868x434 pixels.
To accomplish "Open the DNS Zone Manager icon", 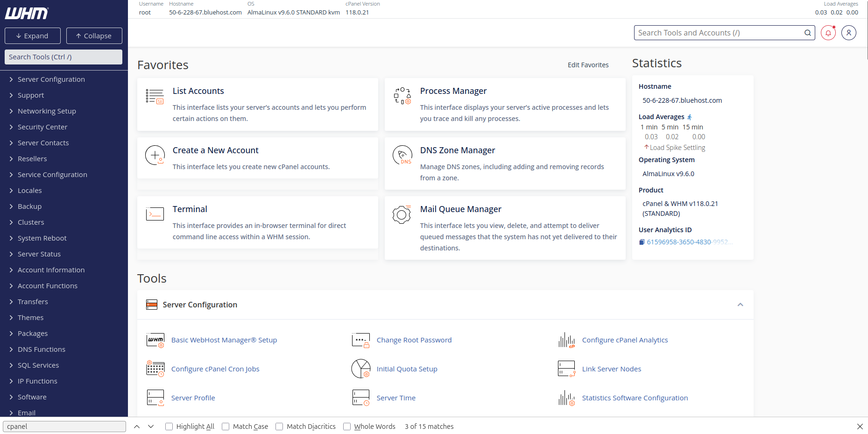I will [x=402, y=155].
